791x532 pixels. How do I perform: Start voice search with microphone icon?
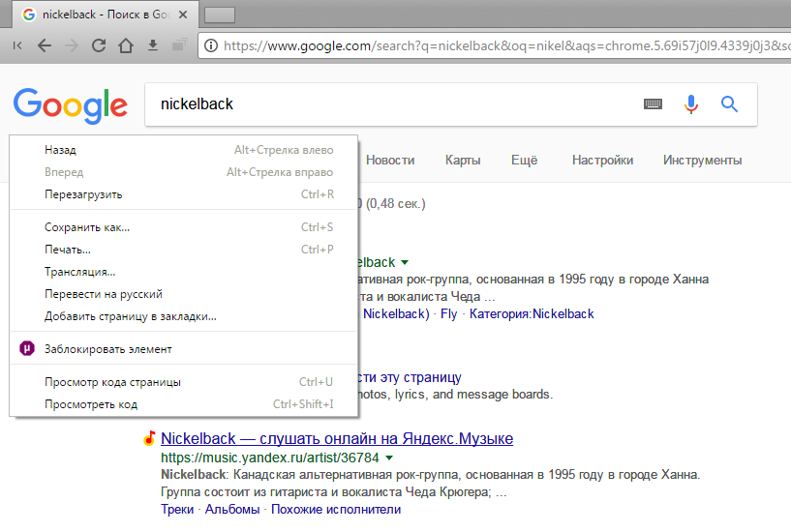691,104
